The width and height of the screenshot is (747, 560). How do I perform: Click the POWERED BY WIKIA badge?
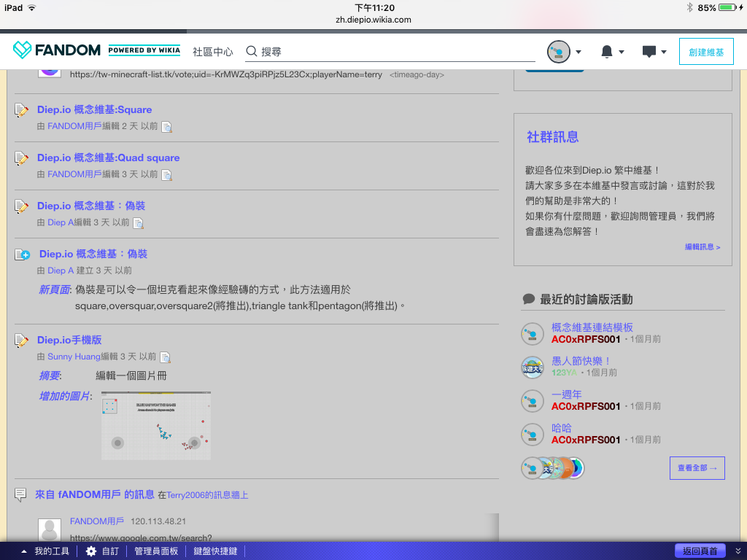(x=144, y=50)
